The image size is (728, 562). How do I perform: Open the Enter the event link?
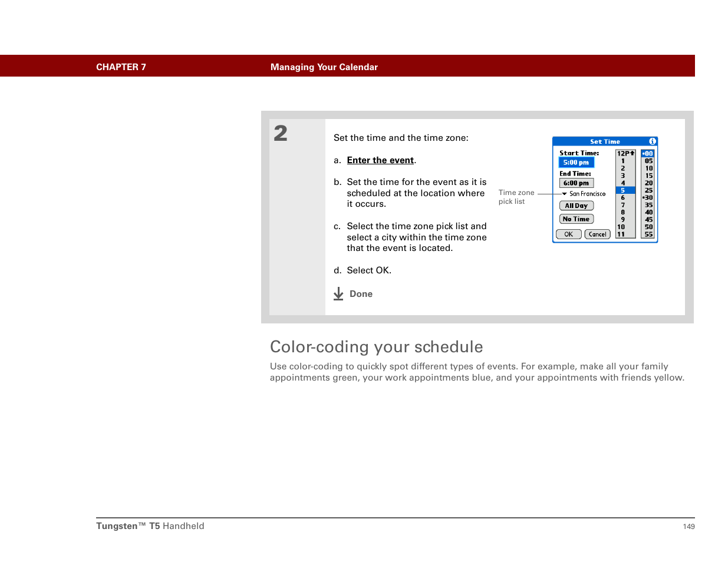click(380, 160)
